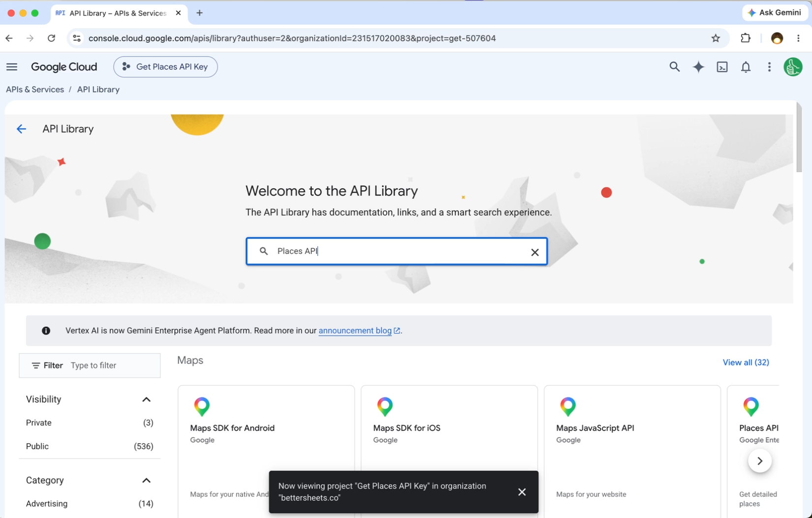
Task: Click the Google Cloud logo
Action: pyautogui.click(x=64, y=67)
